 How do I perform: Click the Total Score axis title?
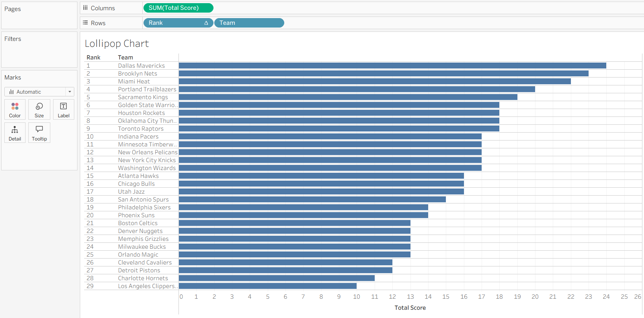tap(410, 308)
